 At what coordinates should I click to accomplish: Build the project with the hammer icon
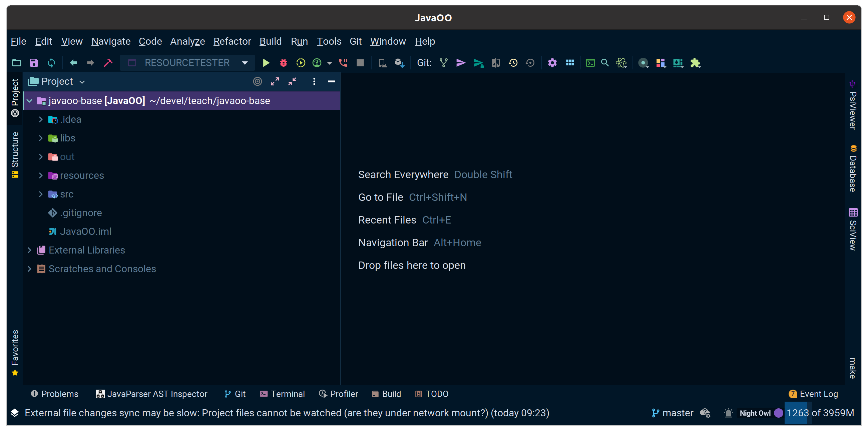coord(108,63)
